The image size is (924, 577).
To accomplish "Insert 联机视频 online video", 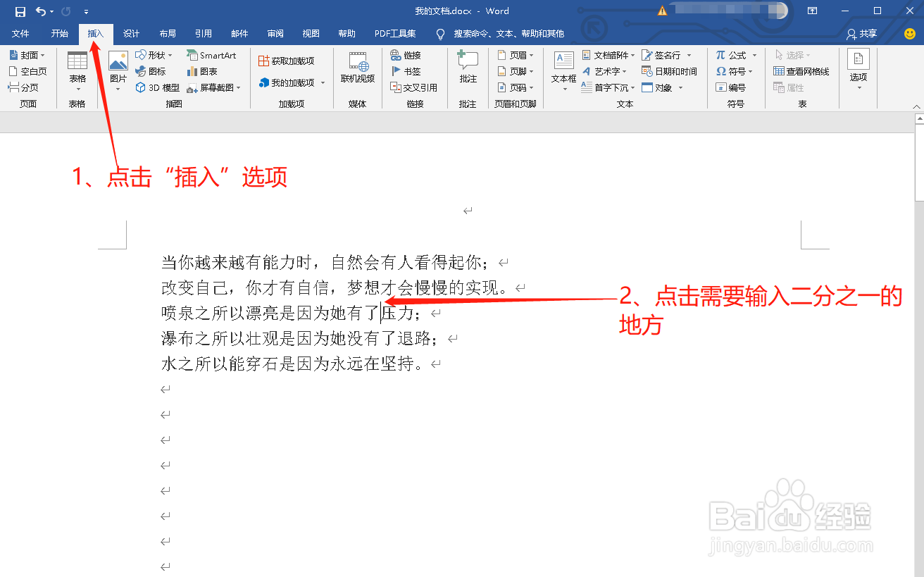I will point(358,68).
